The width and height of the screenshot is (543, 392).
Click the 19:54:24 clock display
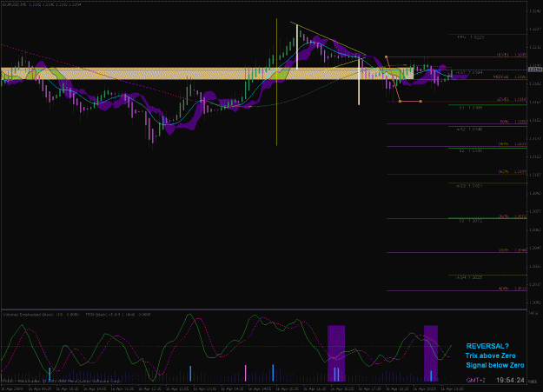coord(510,380)
